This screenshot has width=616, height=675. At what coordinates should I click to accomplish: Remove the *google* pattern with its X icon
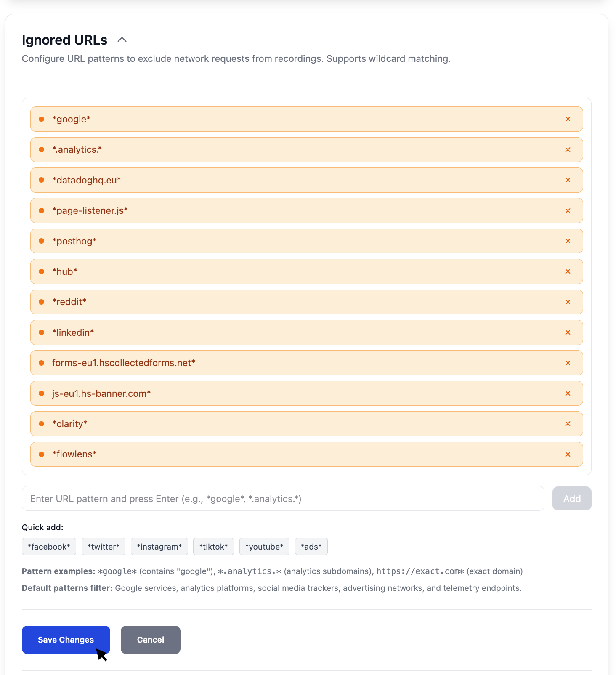click(x=568, y=119)
